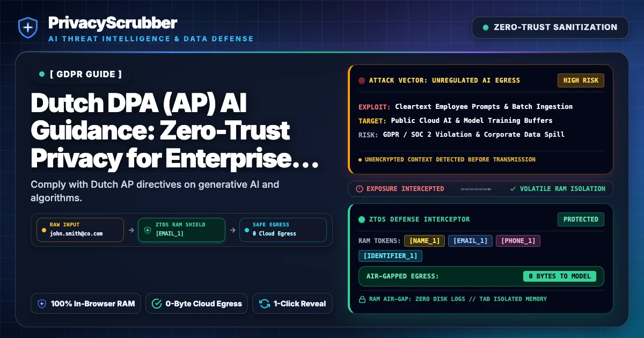The image size is (644, 338).
Task: Click the ZTDS RAM Shield box
Action: (181, 230)
